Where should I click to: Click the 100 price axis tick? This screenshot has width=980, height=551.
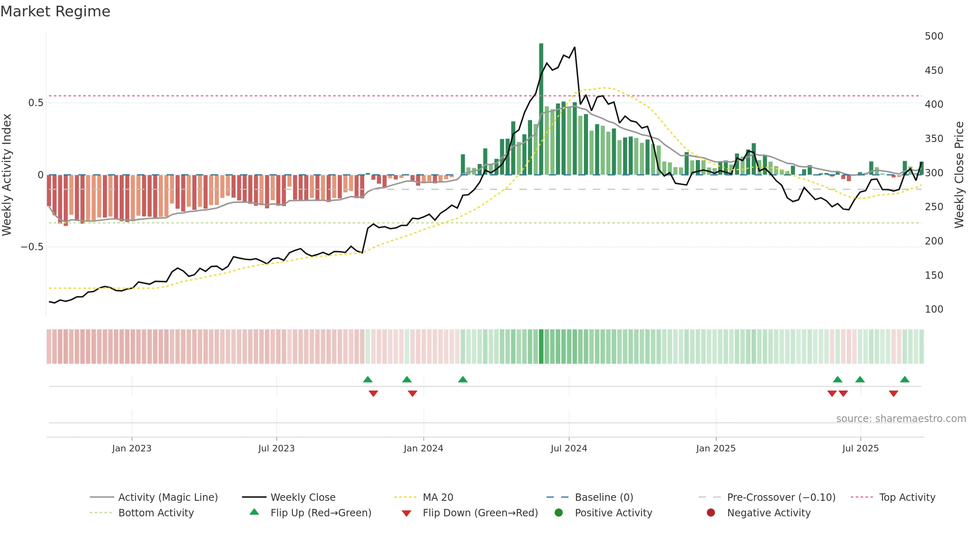pos(934,309)
